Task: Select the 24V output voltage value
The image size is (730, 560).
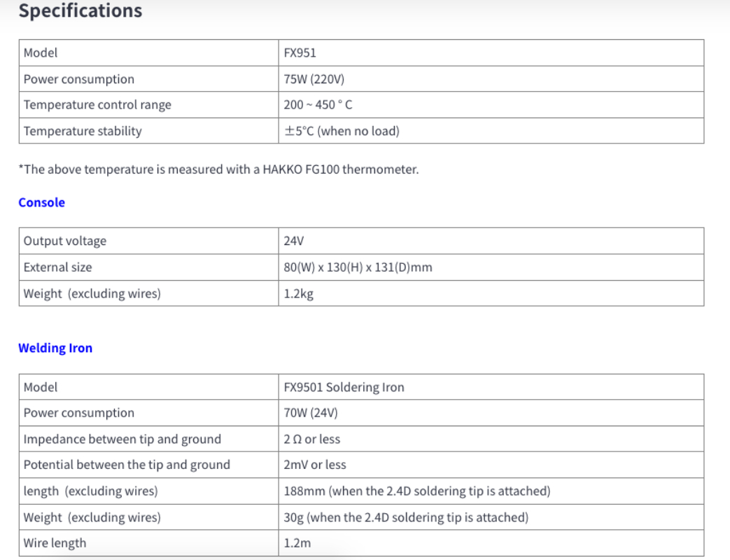Action: click(x=293, y=241)
